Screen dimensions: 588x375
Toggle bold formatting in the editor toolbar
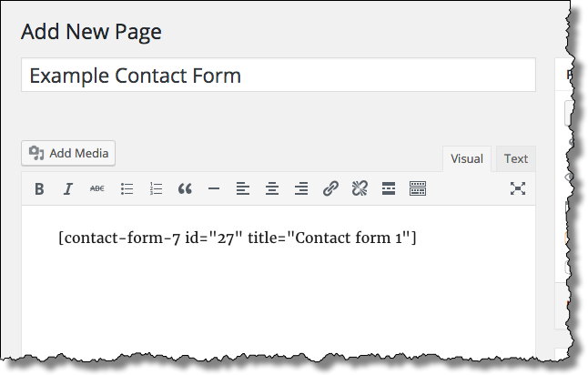click(39, 188)
